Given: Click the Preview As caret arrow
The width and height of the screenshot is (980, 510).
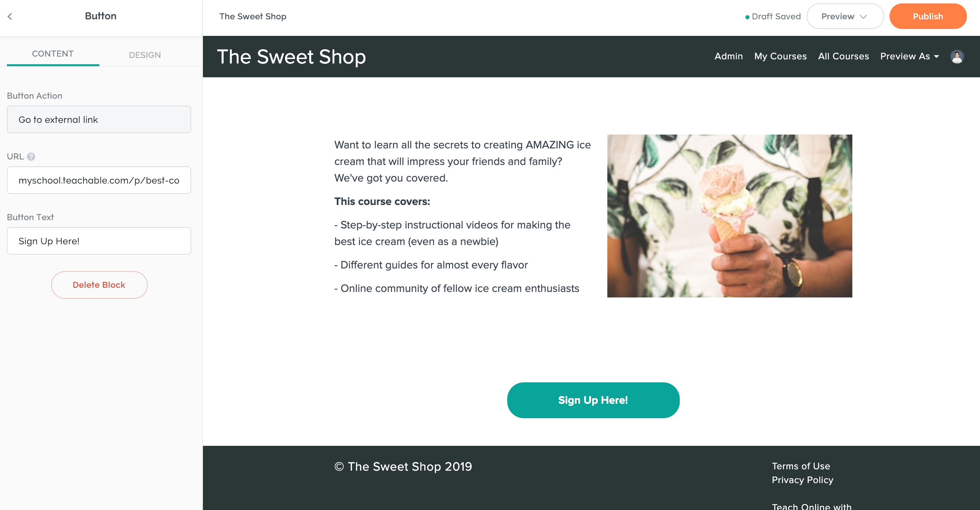Looking at the screenshot, I should click(937, 57).
